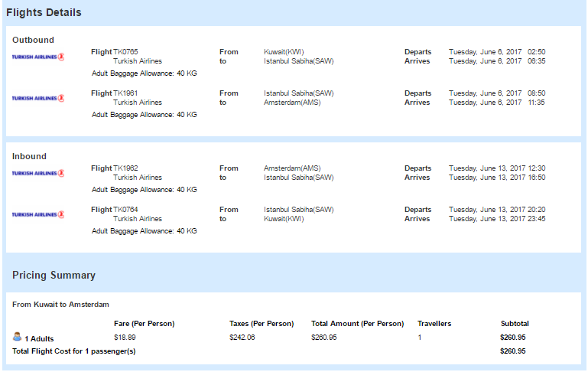Click Turkish Airlines logo beside flight TK0765
Screen dimensions: 588x372
(38, 57)
